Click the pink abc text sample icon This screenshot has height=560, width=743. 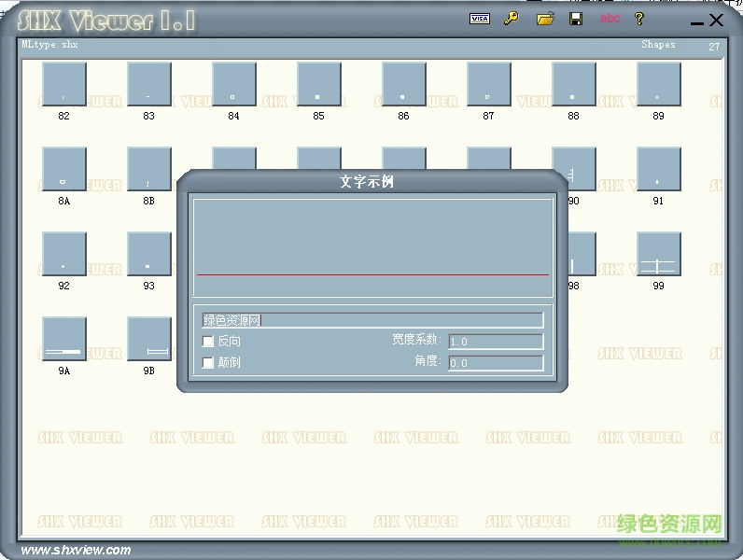[x=610, y=19]
